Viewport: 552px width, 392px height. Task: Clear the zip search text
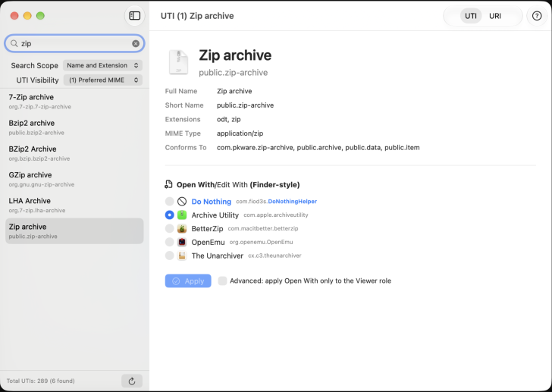click(136, 43)
